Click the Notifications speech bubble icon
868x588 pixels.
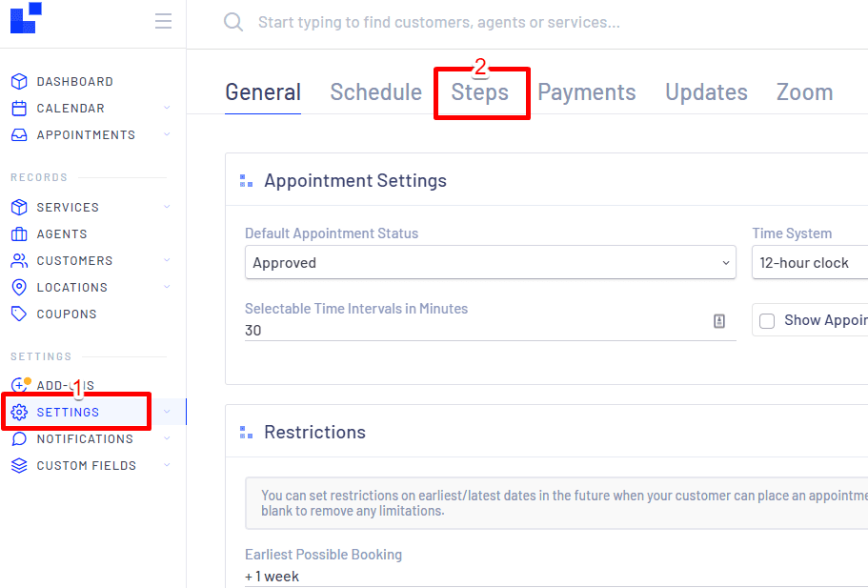[x=21, y=438]
